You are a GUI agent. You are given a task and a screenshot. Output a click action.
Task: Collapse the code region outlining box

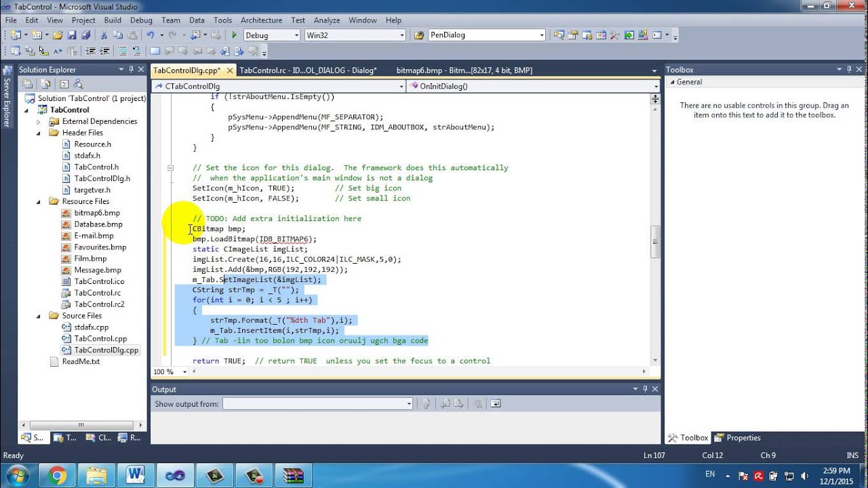coord(171,167)
